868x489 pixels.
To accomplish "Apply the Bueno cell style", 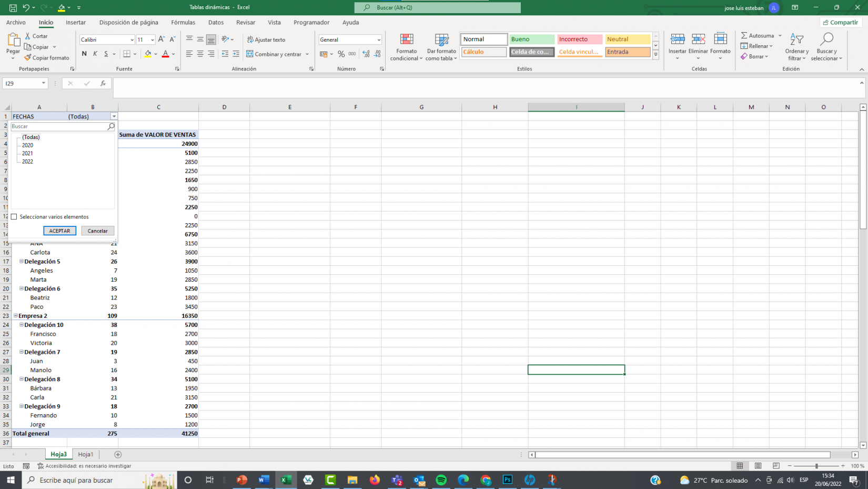I will [532, 39].
